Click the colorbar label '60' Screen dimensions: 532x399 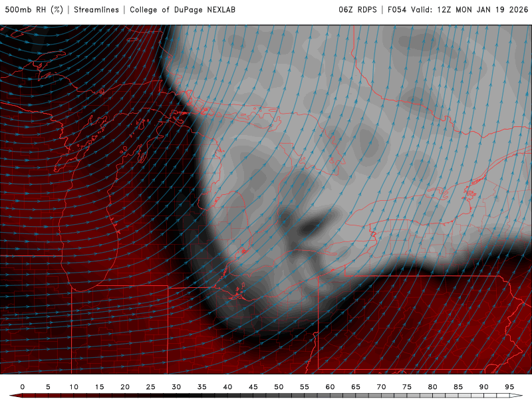click(330, 387)
